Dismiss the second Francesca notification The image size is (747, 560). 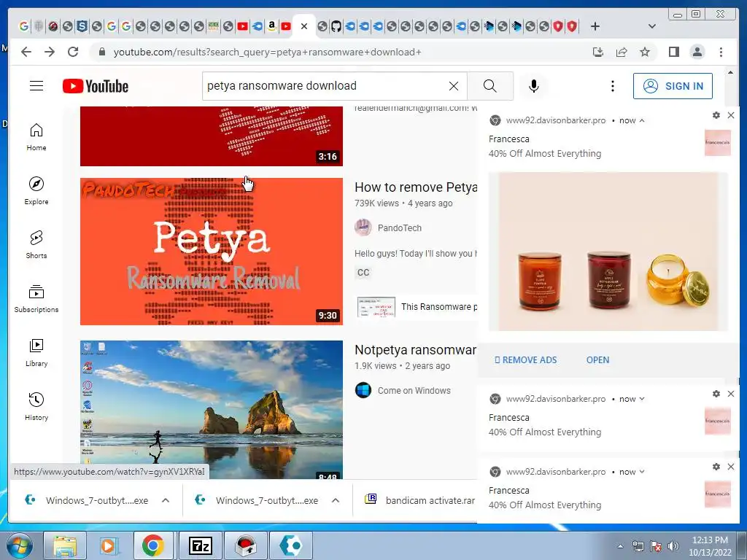pyautogui.click(x=731, y=394)
